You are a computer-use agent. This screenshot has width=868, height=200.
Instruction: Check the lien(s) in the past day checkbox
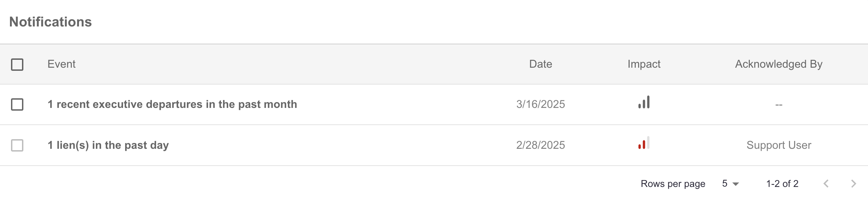(x=17, y=145)
